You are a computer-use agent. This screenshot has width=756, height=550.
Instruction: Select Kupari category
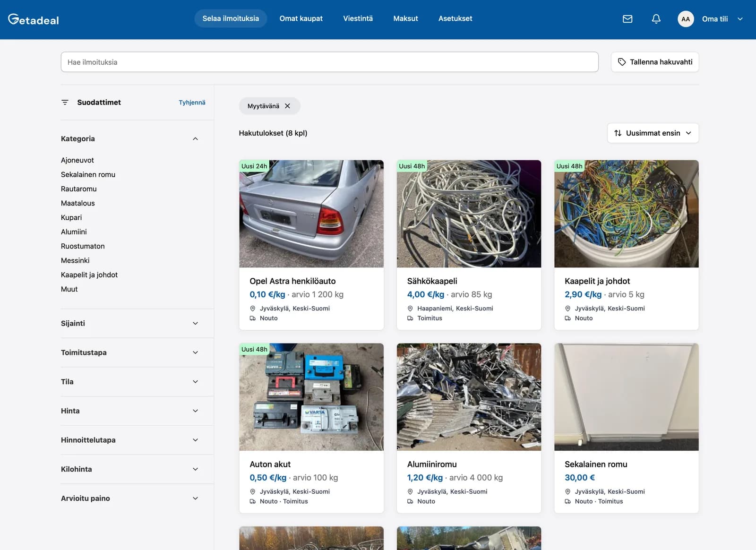(71, 217)
